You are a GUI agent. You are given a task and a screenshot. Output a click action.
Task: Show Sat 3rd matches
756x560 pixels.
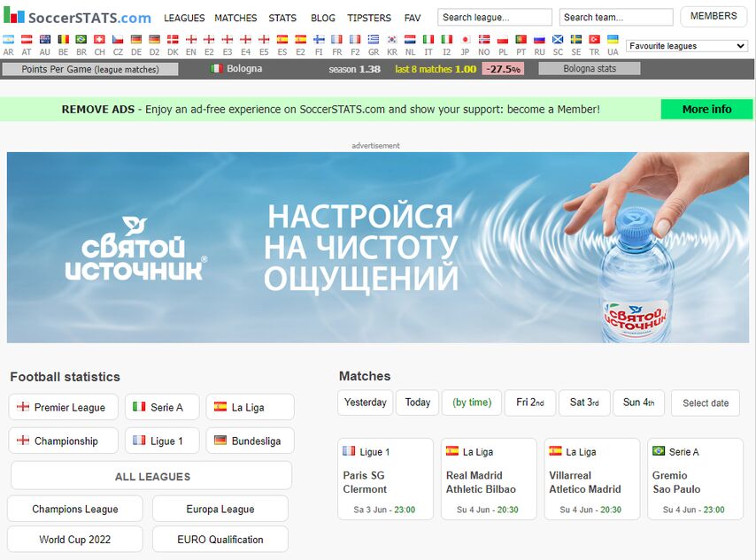(584, 403)
